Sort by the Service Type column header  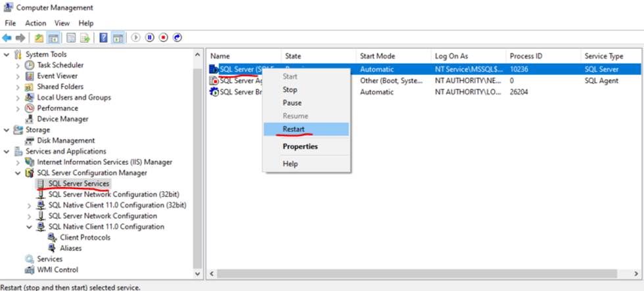point(611,56)
